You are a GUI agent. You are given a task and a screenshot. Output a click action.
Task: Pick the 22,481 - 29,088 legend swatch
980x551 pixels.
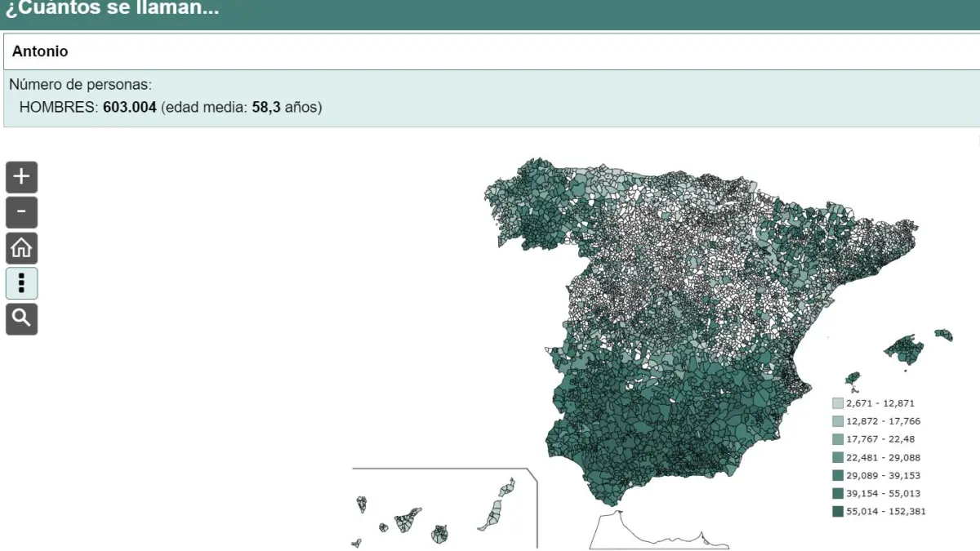click(x=838, y=457)
